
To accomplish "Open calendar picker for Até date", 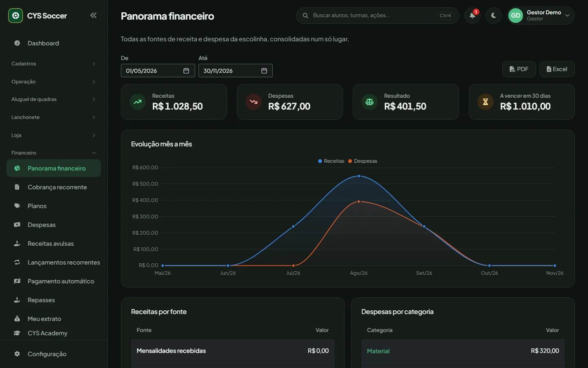I will [x=264, y=71].
